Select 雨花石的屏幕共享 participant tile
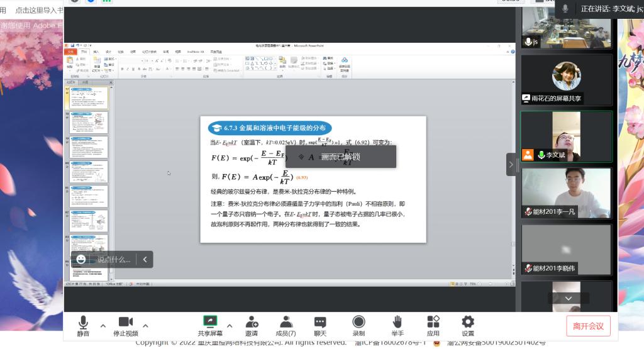The width and height of the screenshot is (644, 349). pos(567,80)
